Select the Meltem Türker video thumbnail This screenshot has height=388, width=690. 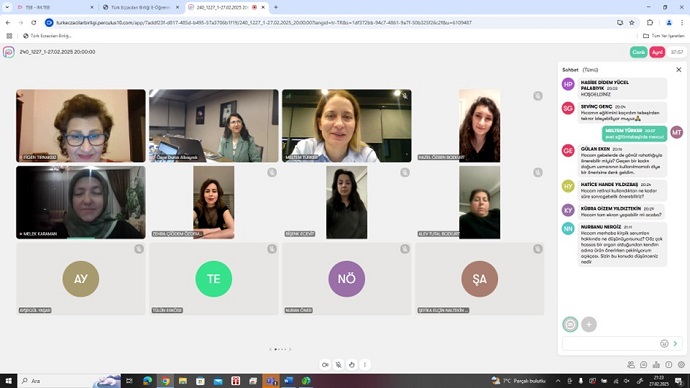(x=347, y=126)
